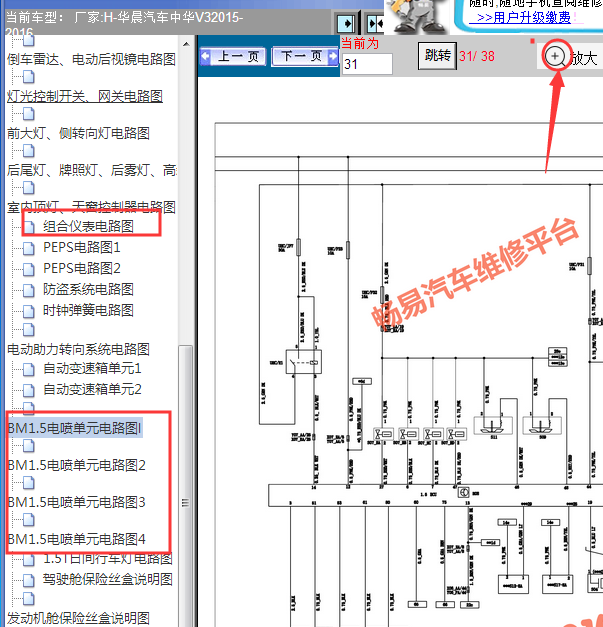Screen dimensions: 603x627
Task: Click page icon beside 防盗系统电路图
Action: click(28, 290)
